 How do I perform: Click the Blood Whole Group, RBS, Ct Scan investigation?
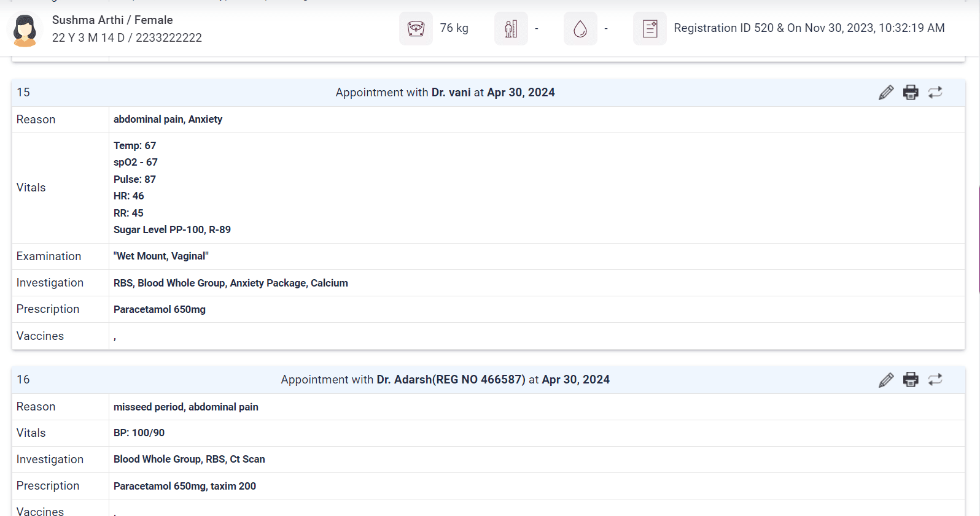[189, 460]
